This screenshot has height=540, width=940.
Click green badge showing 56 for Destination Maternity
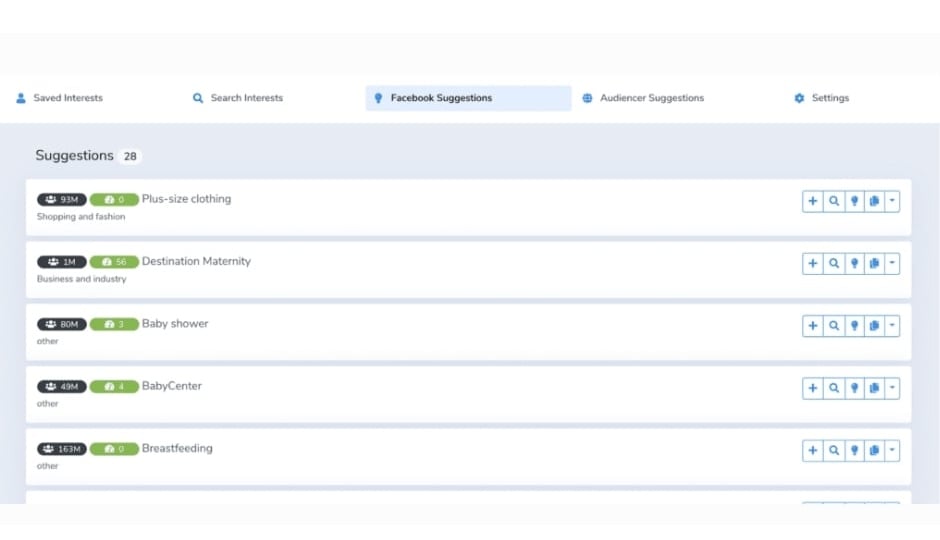pyautogui.click(x=114, y=262)
